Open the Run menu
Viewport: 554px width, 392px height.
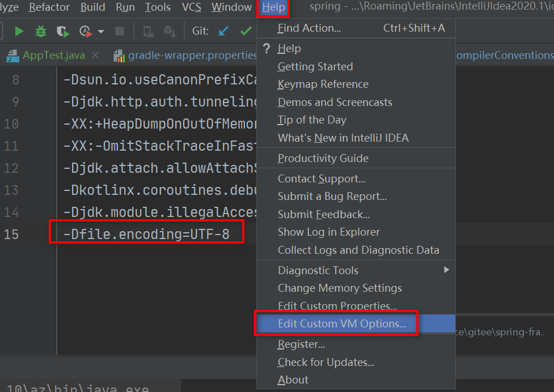point(125,7)
